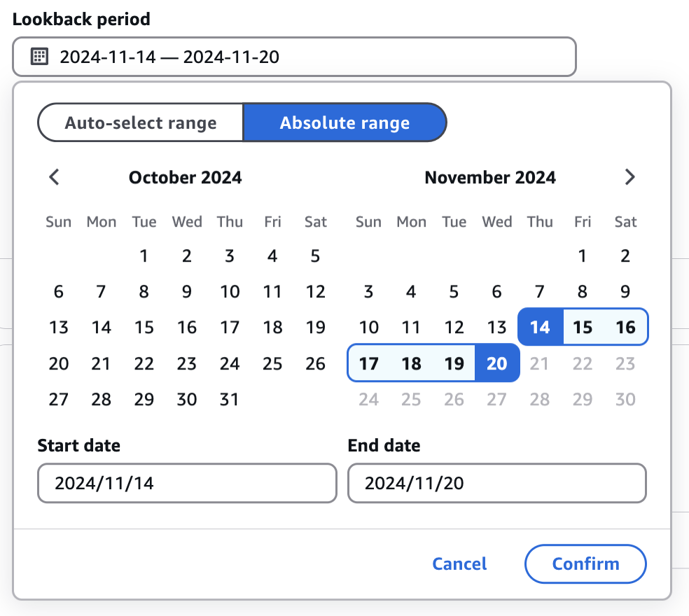Click the calendar icon in the Lookback period field
The image size is (689, 616).
pyautogui.click(x=40, y=57)
